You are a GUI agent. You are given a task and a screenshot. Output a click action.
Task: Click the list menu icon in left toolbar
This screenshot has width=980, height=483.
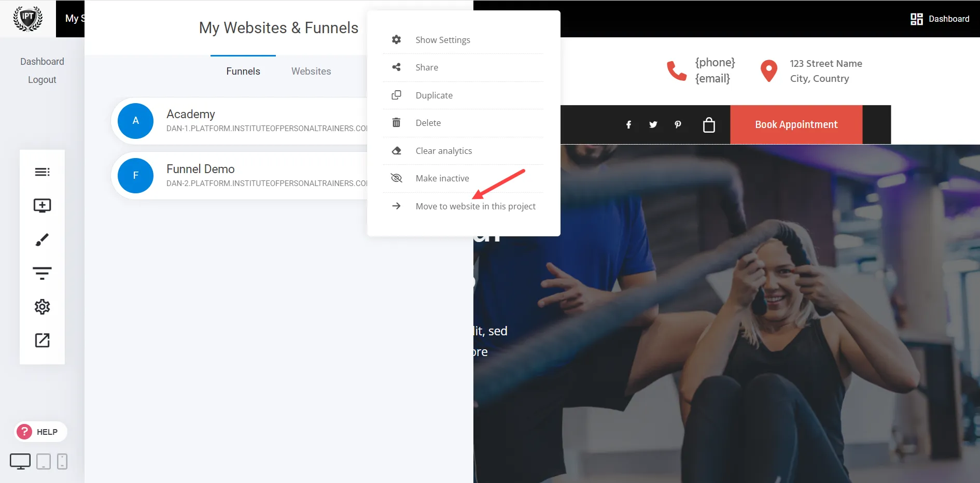click(42, 172)
